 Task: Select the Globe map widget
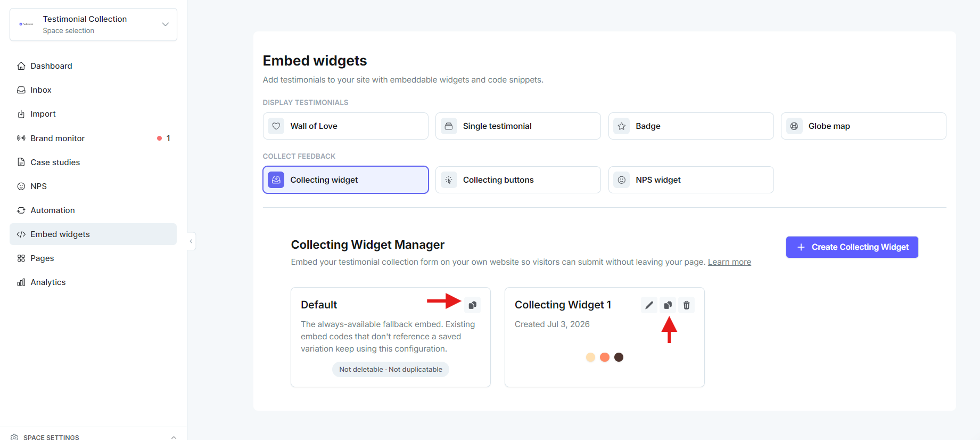point(863,126)
